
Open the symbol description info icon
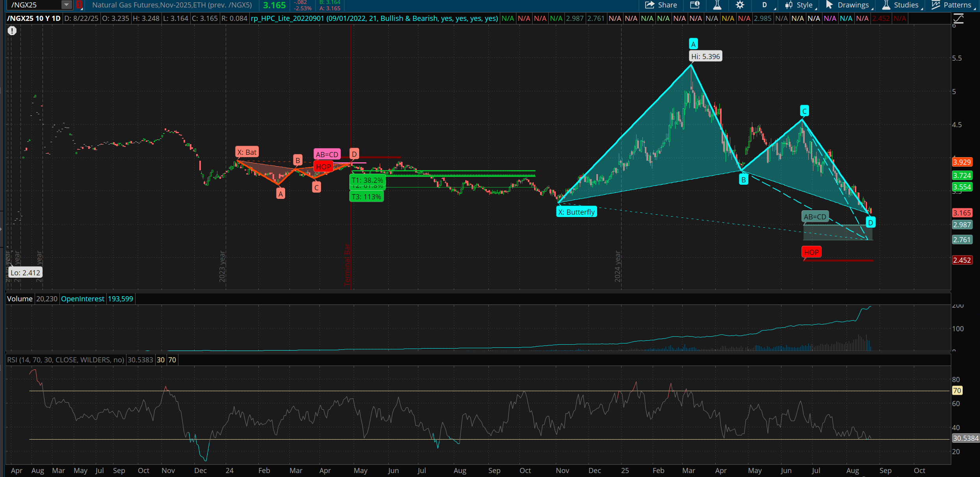(695, 5)
